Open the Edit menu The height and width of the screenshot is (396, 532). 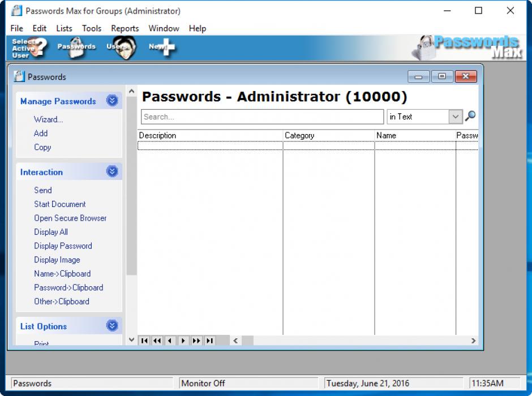pyautogui.click(x=40, y=28)
